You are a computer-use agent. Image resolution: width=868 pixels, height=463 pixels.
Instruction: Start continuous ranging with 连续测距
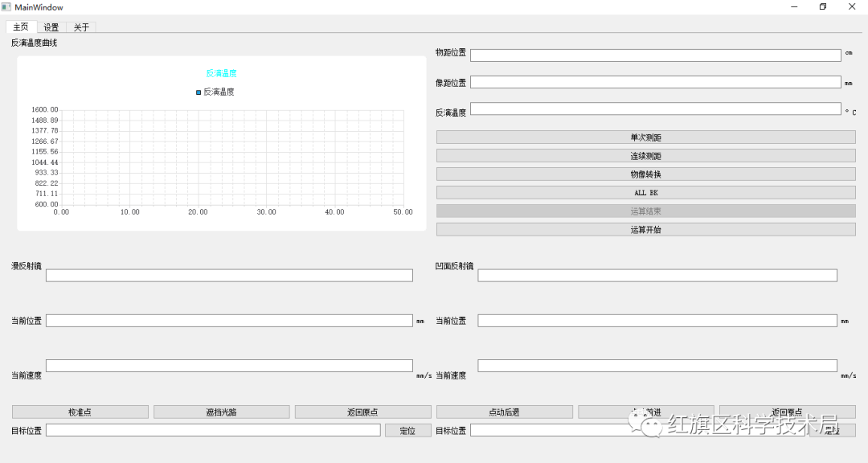645,156
